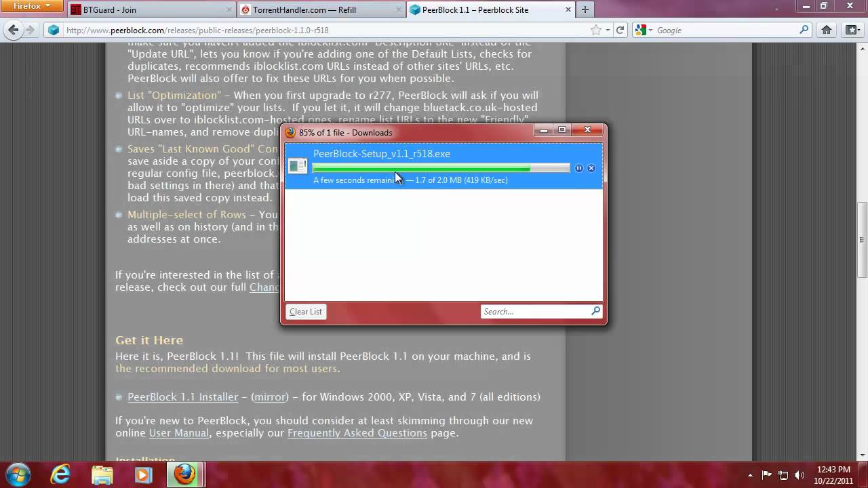The image size is (868, 488).
Task: Open the volume control tray icon
Action: [x=800, y=475]
